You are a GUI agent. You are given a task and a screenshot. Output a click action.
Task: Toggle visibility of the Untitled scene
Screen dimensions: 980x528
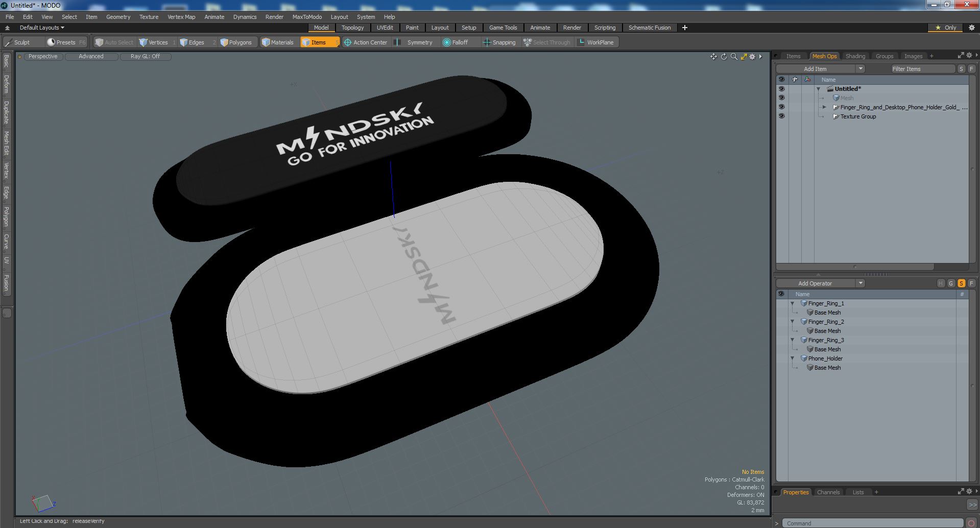(781, 89)
